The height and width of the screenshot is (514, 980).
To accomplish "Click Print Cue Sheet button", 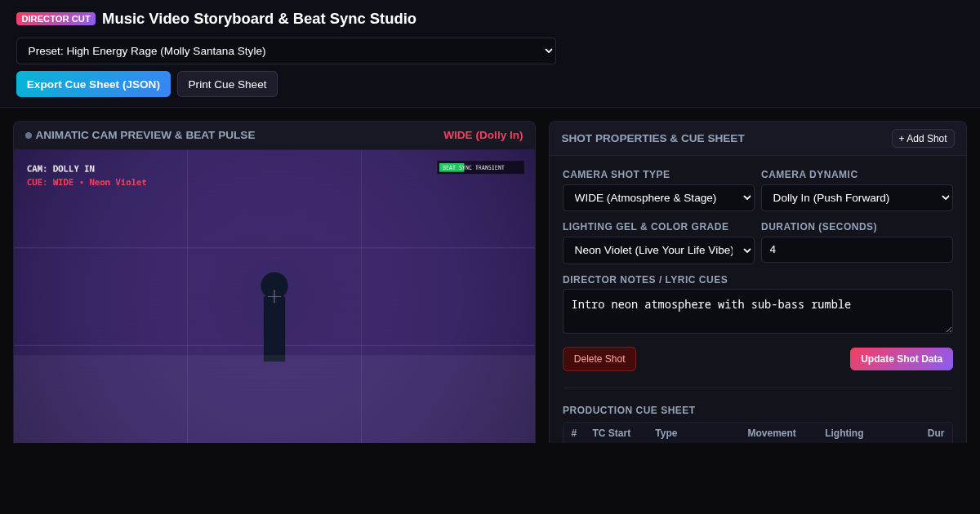I will [227, 84].
